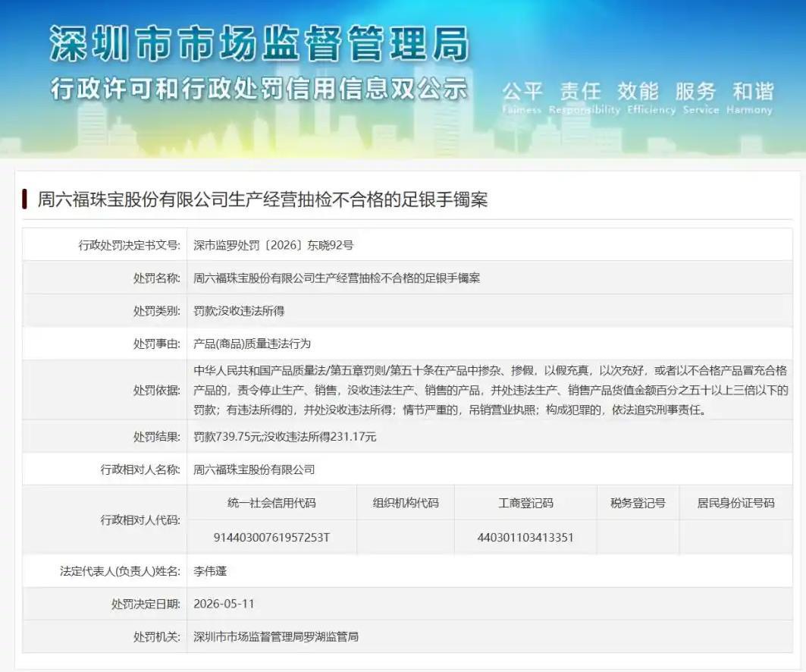Click the 处罚依据 legal basis paragraph
Viewport: 806px width, 672px height.
point(491,391)
